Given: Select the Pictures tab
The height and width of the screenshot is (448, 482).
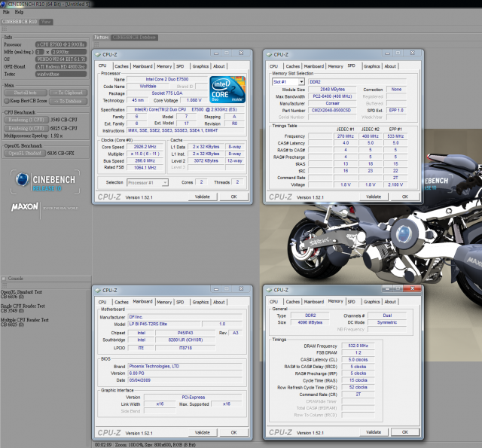Looking at the screenshot, I should click(x=102, y=38).
